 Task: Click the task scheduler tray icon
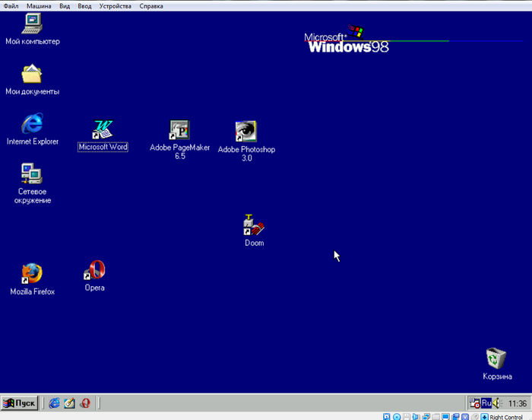[x=475, y=403]
